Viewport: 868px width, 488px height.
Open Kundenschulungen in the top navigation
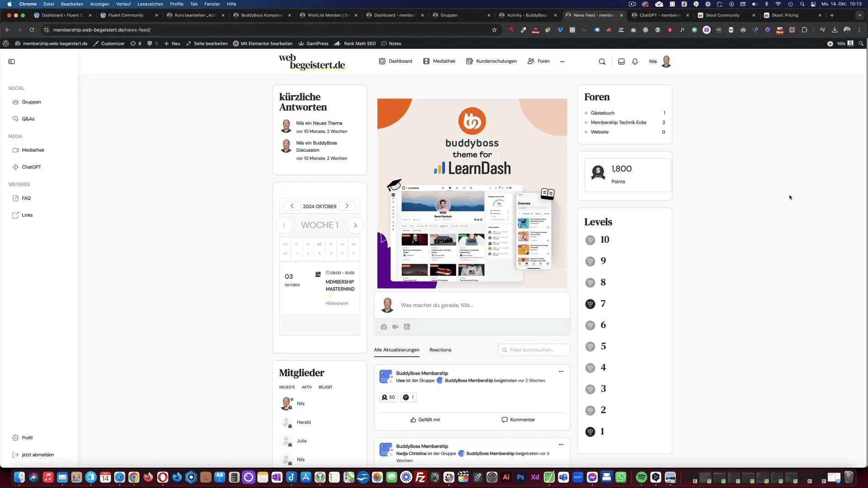click(491, 61)
